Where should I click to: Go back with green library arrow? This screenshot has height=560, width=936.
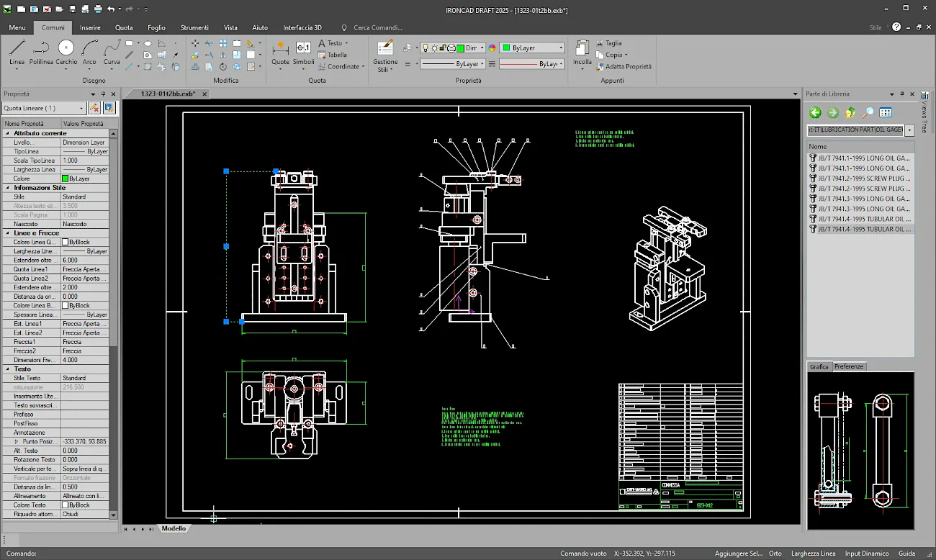click(815, 112)
